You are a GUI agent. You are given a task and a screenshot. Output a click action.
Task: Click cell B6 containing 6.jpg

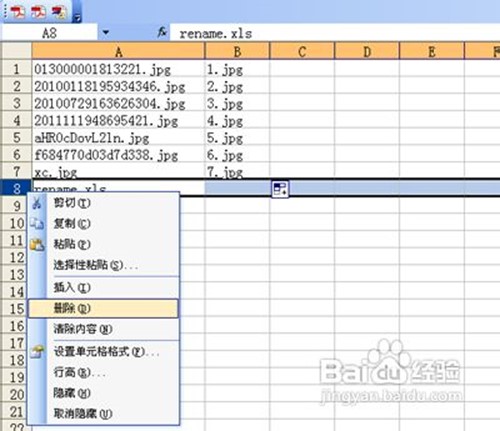click(x=237, y=155)
